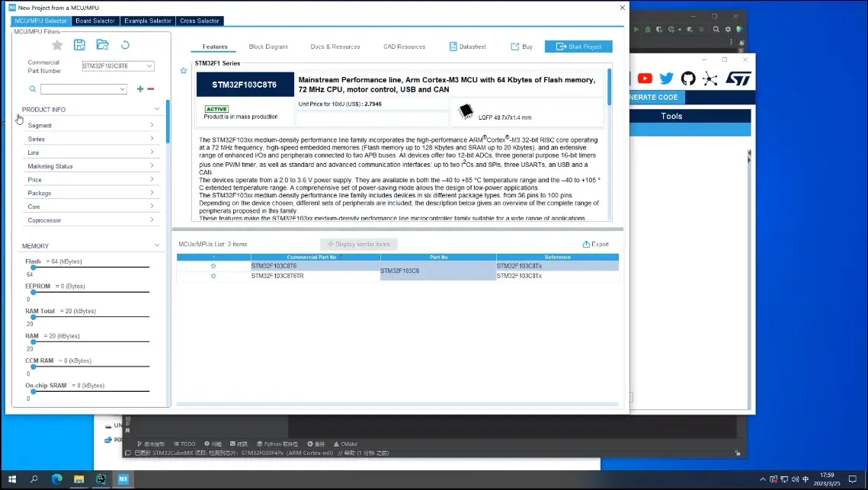Save the current MCU filter search
Viewport: 868px width, 490px height.
(80, 45)
